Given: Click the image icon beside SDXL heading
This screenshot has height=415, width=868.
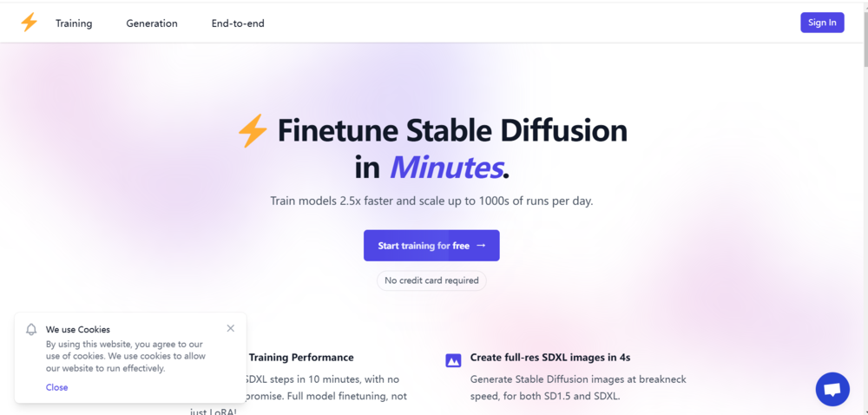Looking at the screenshot, I should point(453,360).
